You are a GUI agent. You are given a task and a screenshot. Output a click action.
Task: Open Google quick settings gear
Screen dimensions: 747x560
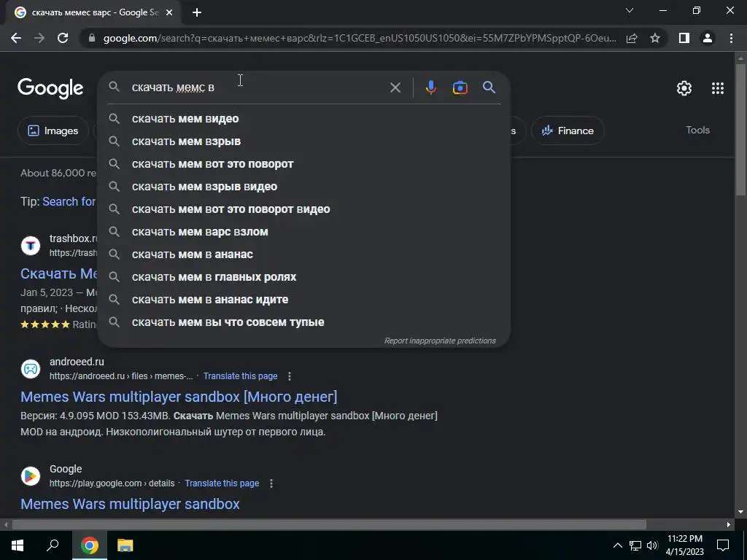coord(684,88)
